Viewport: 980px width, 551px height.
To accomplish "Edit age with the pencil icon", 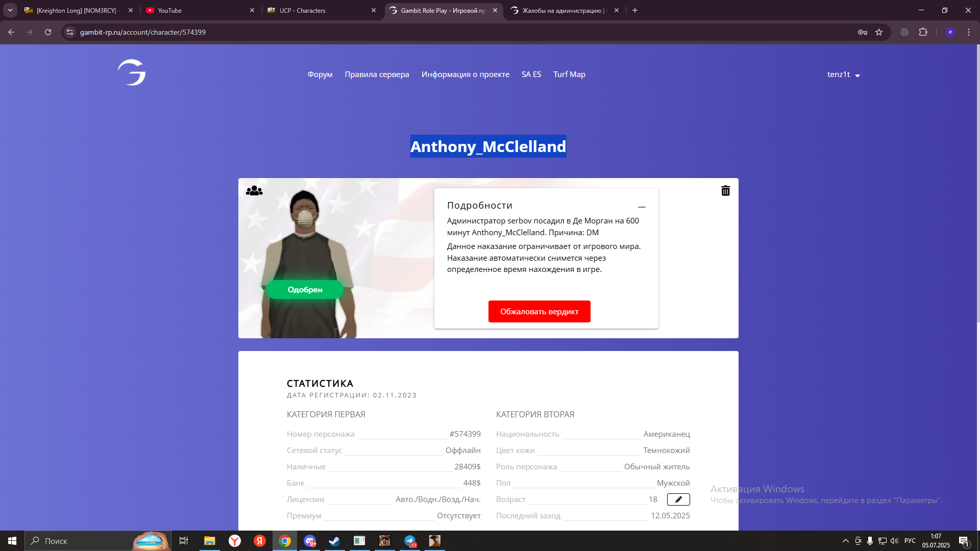I will [x=678, y=499].
